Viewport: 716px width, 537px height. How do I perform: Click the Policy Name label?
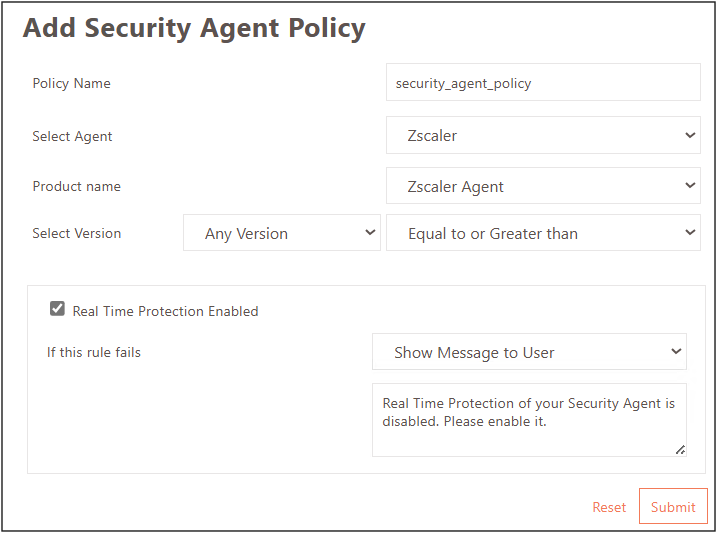point(71,83)
